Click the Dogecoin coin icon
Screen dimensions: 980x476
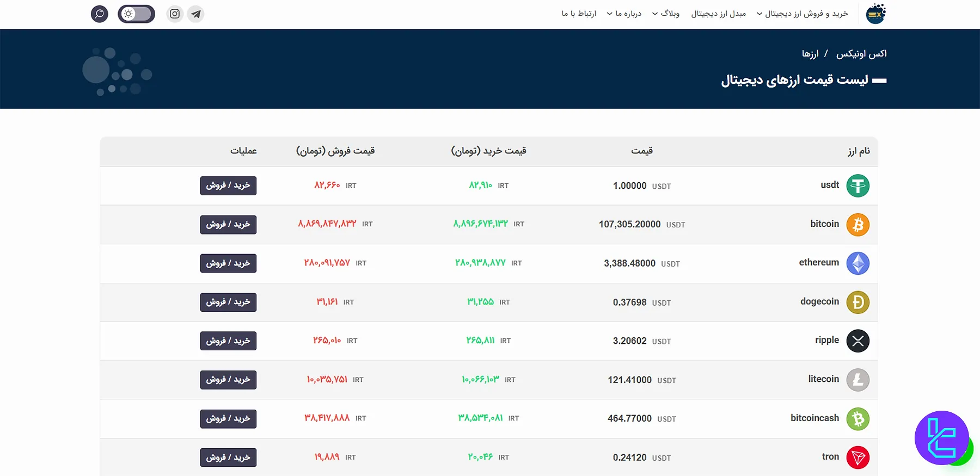(x=857, y=302)
